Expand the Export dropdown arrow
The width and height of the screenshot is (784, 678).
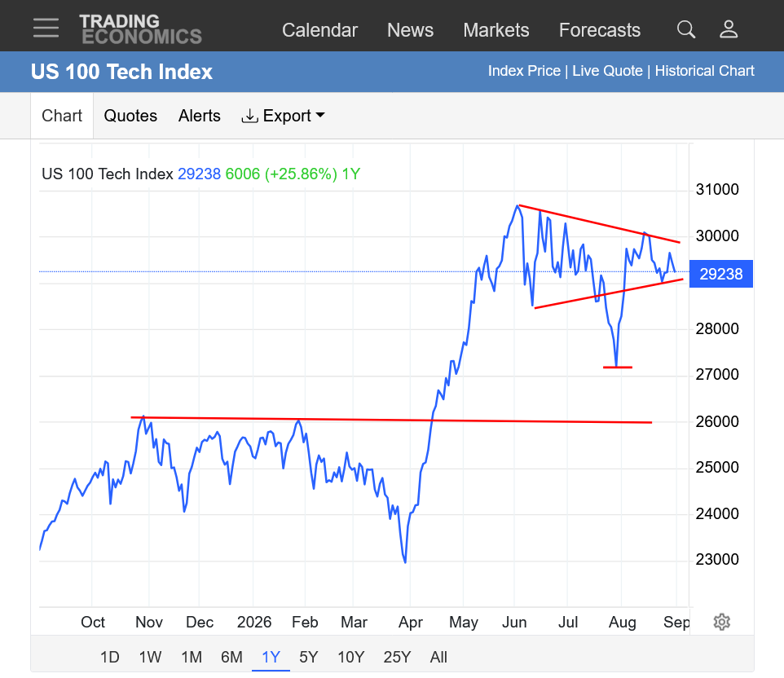pos(320,115)
